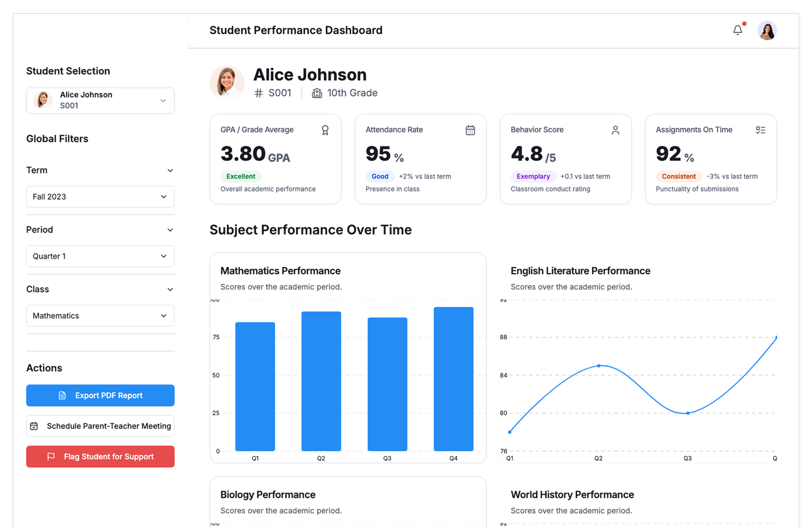Open the user profile avatar menu
The width and height of the screenshot is (812, 528).
(767, 30)
